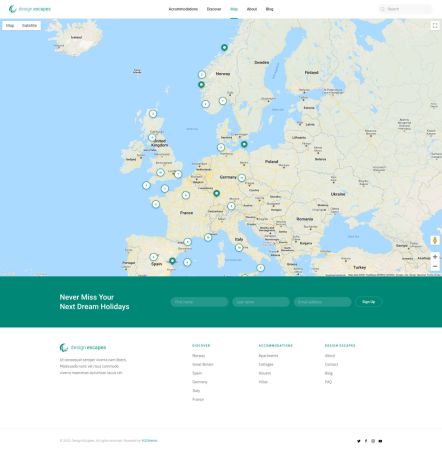Click the First name newsletter field
The image size is (442, 453).
199,302
